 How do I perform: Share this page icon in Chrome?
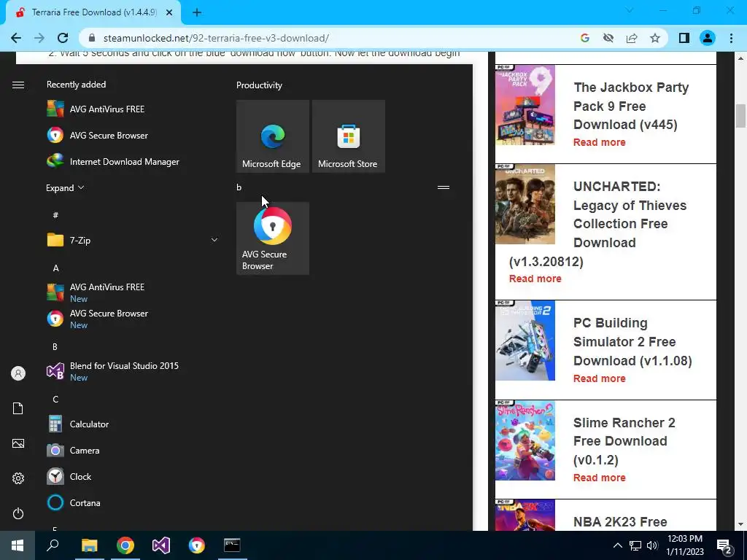[632, 38]
